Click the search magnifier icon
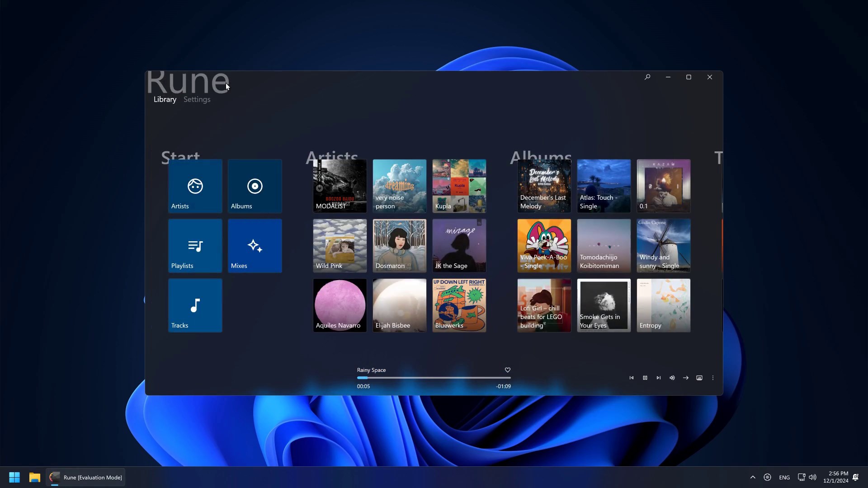Screen dimensions: 868x488 pos(647,77)
